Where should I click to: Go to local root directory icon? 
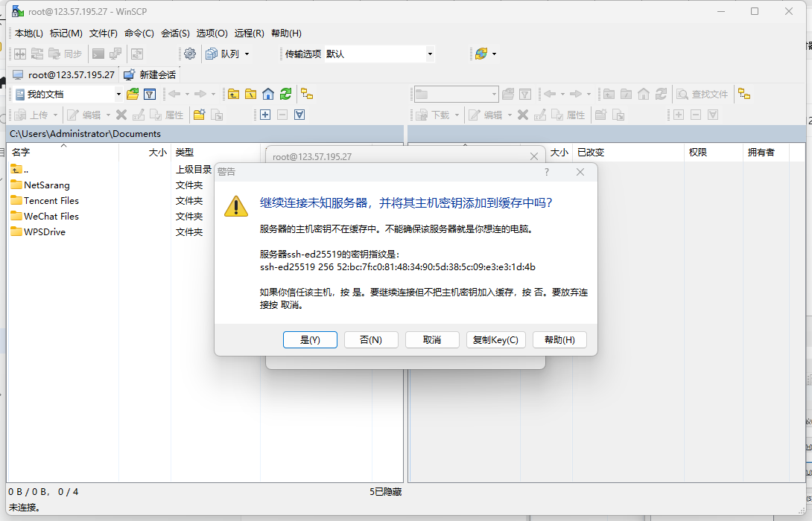coord(251,95)
